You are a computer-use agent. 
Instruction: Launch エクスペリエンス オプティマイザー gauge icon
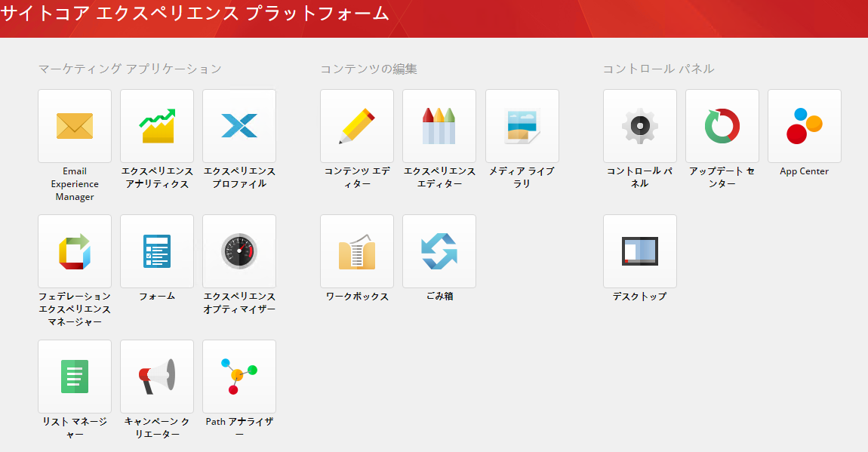tap(239, 251)
